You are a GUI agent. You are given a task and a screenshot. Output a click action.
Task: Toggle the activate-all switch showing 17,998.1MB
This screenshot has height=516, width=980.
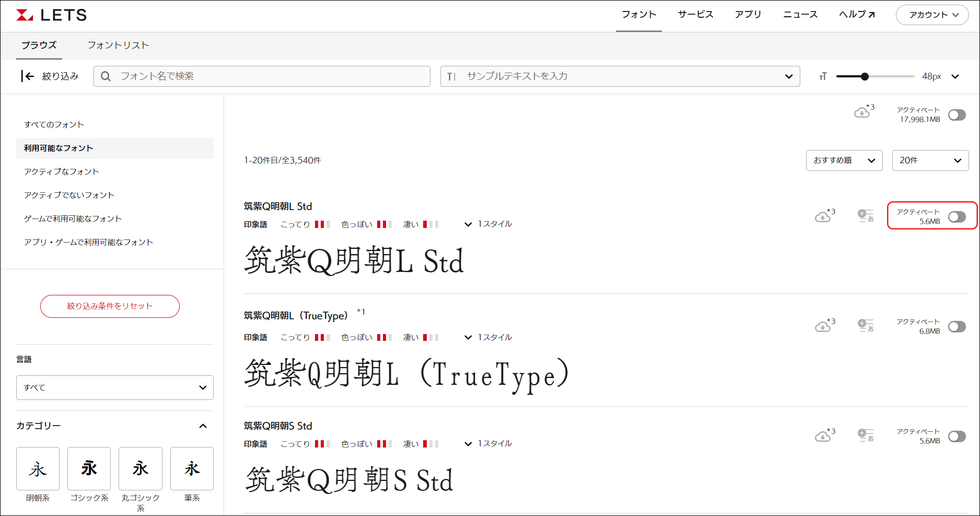pos(956,115)
